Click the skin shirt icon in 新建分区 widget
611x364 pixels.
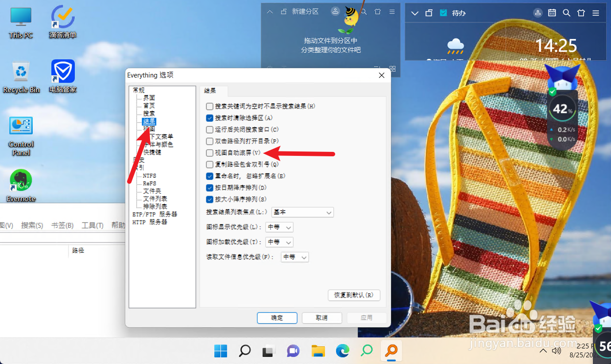point(378,12)
